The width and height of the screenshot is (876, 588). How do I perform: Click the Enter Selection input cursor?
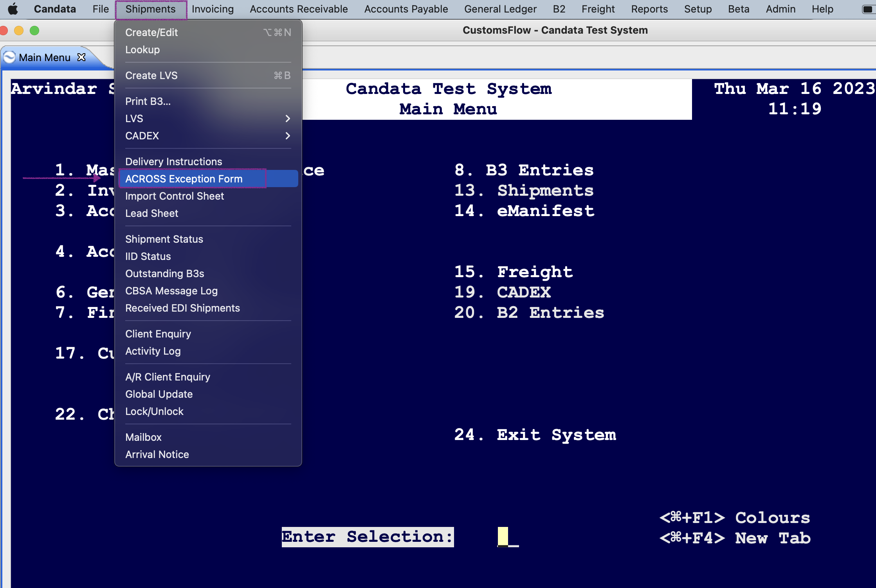coord(503,537)
